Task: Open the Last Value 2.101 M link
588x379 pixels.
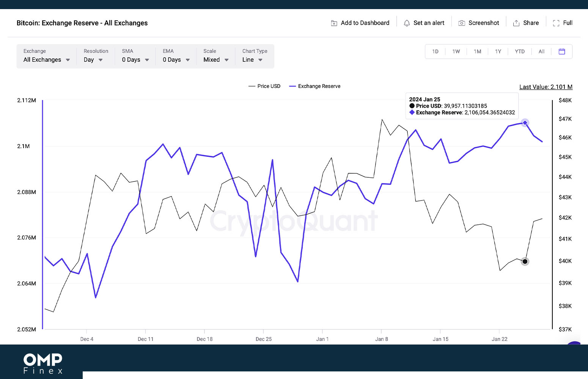Action: click(546, 87)
